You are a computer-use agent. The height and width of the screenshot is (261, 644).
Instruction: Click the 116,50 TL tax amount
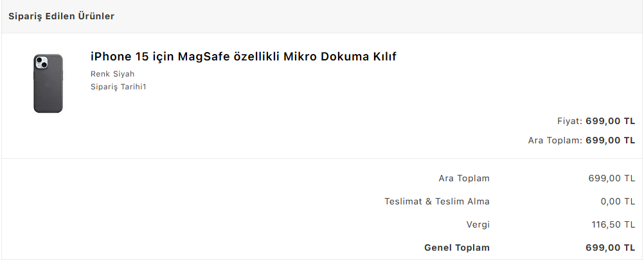click(x=613, y=224)
